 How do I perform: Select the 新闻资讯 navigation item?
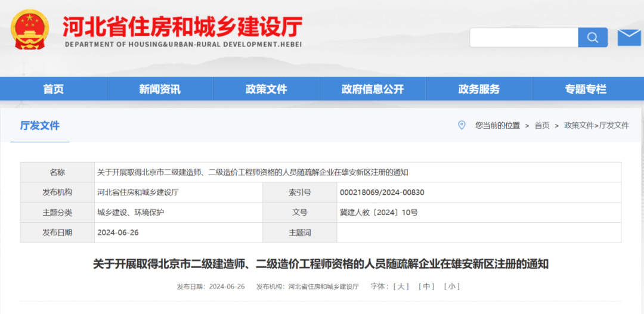[160, 89]
